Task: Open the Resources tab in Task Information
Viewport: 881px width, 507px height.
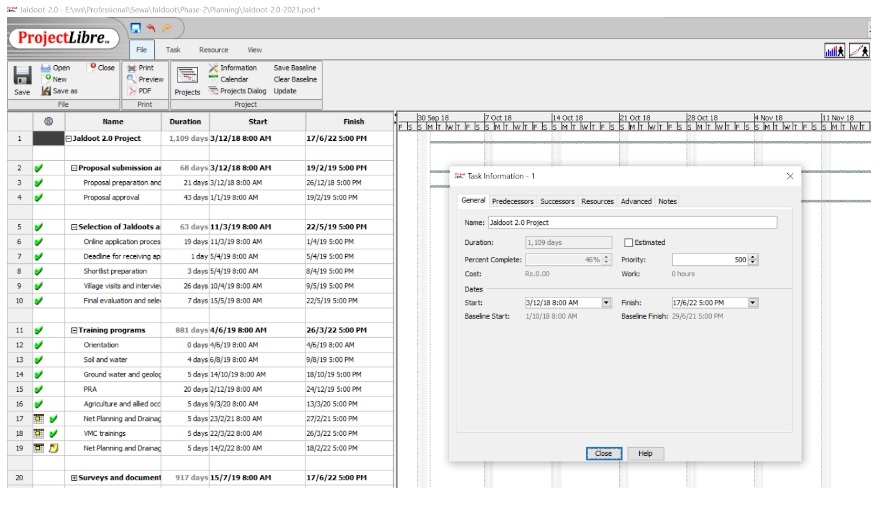Action: click(x=597, y=201)
